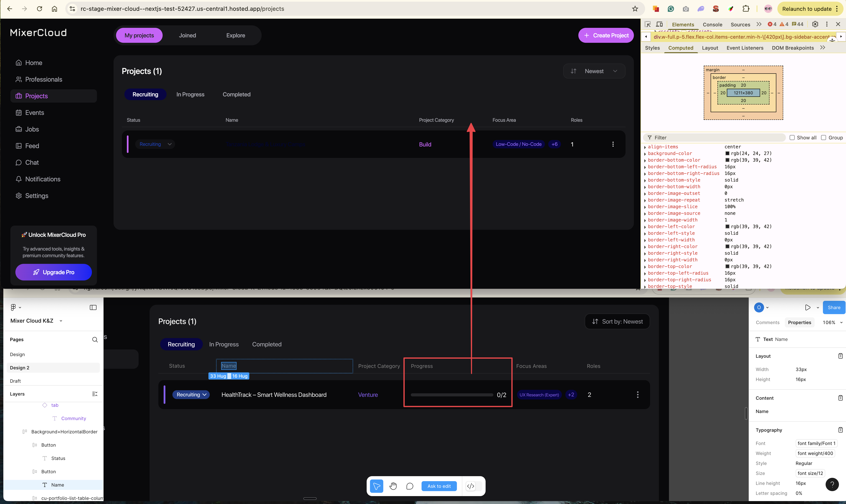The width and height of the screenshot is (846, 504).
Task: Enable the Show all checkbox
Action: click(792, 138)
